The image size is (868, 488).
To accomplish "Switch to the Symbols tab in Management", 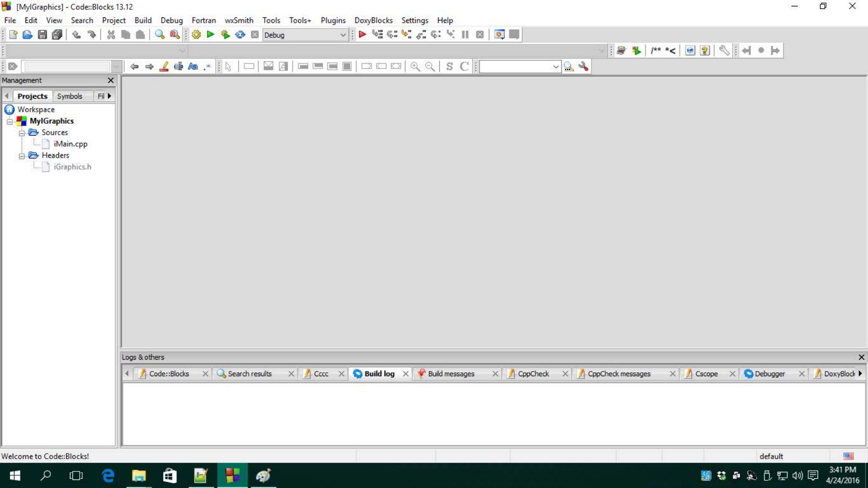I will (69, 96).
